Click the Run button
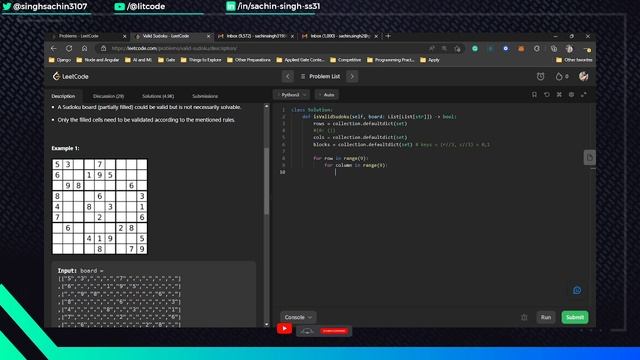This screenshot has width=640, height=360. click(x=546, y=317)
